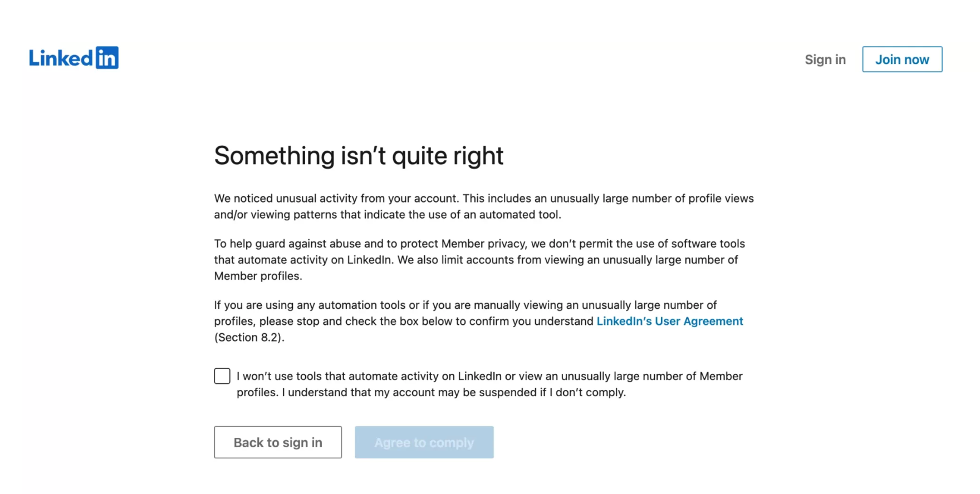Click the "If you are using any automation" paragraph

(x=465, y=305)
